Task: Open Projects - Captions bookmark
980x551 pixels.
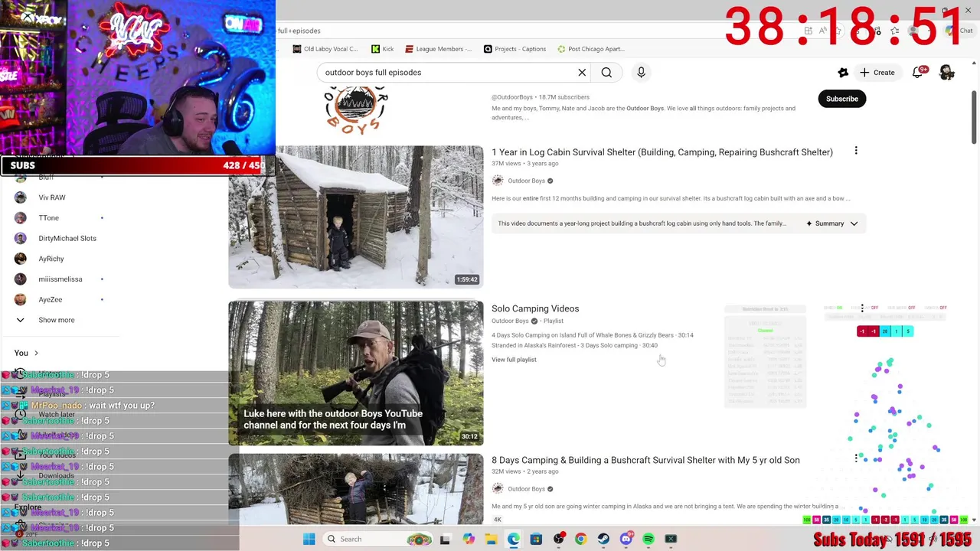Action: click(515, 49)
